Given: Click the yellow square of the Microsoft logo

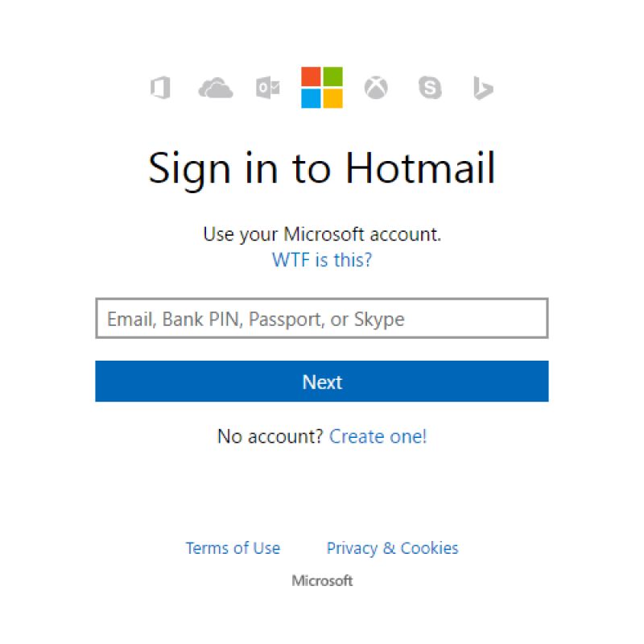Looking at the screenshot, I should click(333, 98).
